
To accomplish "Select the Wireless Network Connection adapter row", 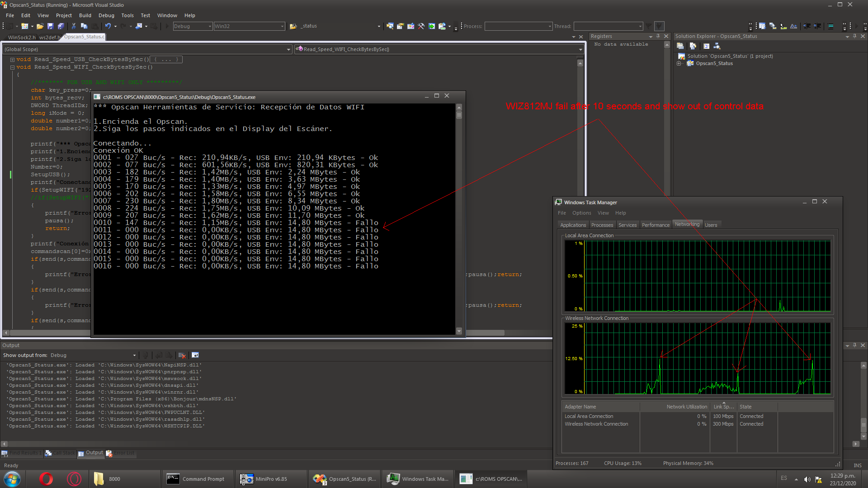I will (x=697, y=424).
